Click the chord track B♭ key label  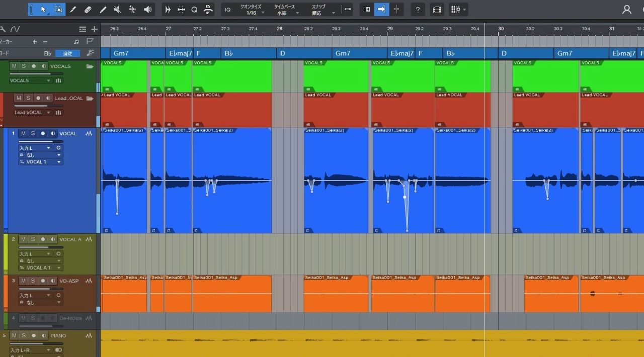pos(48,53)
